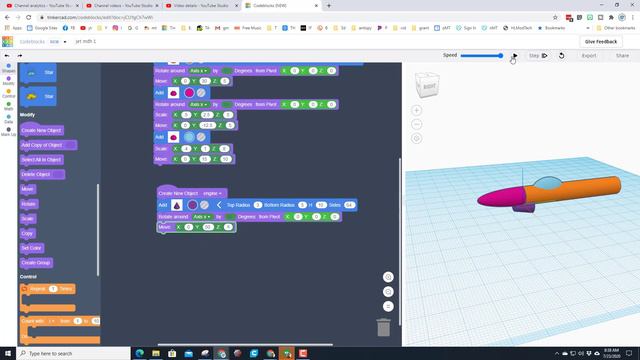The width and height of the screenshot is (640, 360).
Task: Select the Math category in the sidebar
Action: (9, 106)
